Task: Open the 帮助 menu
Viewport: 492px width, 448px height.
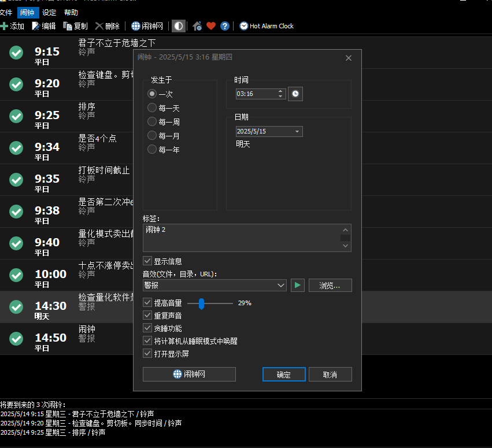Action: tap(71, 12)
